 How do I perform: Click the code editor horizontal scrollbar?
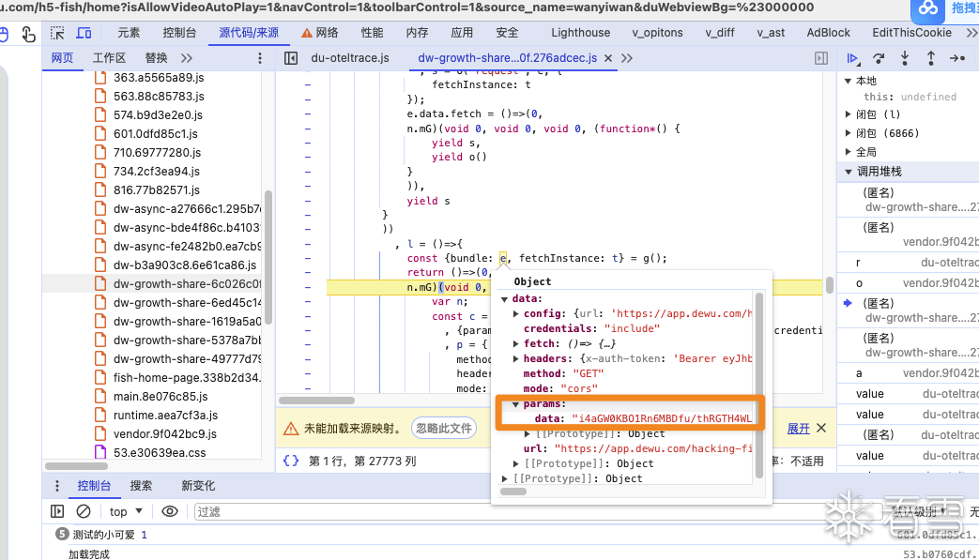point(316,401)
